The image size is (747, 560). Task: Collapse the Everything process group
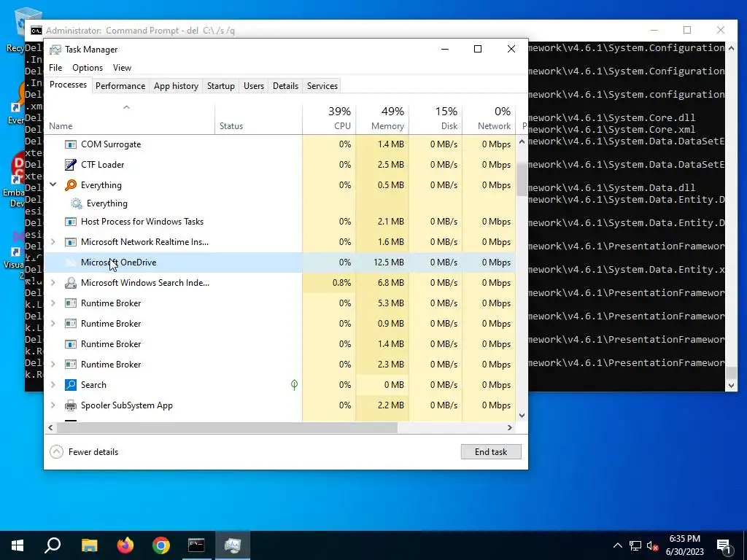pyautogui.click(x=53, y=184)
